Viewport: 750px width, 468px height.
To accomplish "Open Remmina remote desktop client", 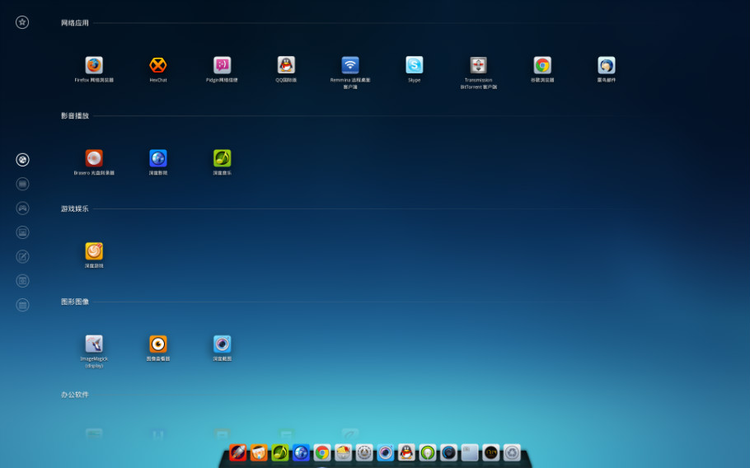I will pyautogui.click(x=350, y=65).
